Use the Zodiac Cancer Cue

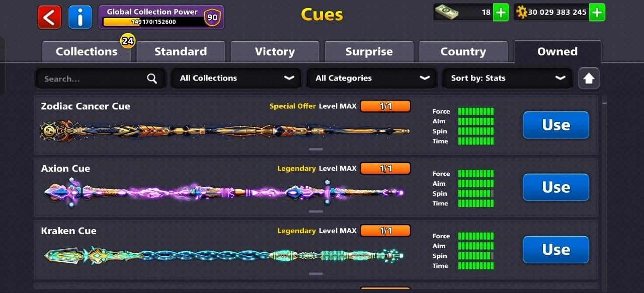pos(556,125)
